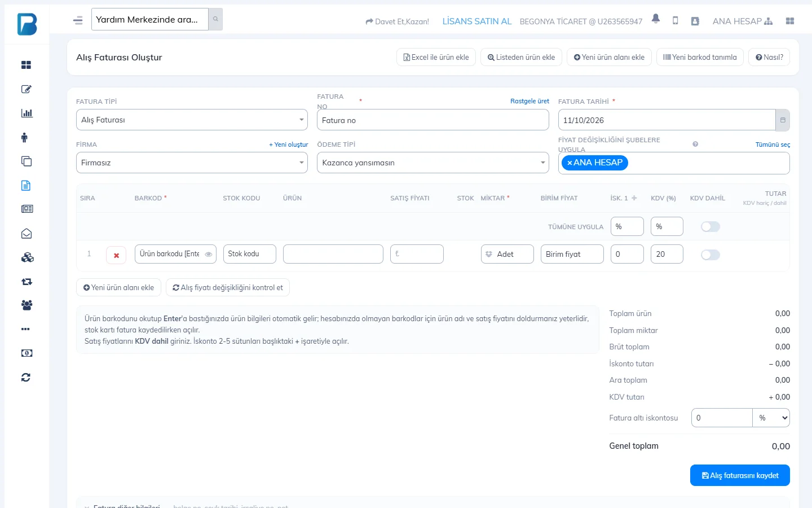Click the edit pencil icon in sidebar
The width and height of the screenshot is (812, 508).
point(26,89)
